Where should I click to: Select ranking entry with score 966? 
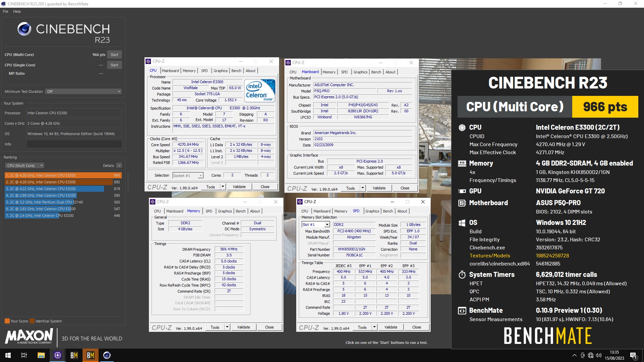click(x=63, y=175)
